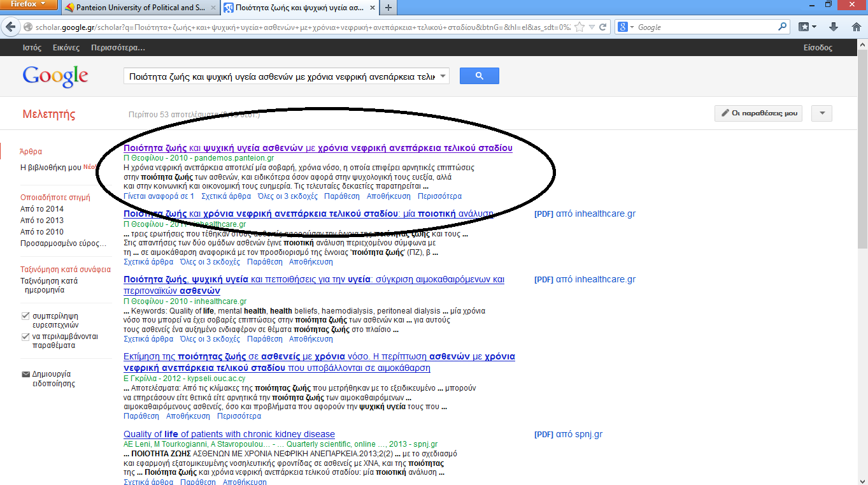Reload the current page
This screenshot has width=868, height=485.
(603, 27)
